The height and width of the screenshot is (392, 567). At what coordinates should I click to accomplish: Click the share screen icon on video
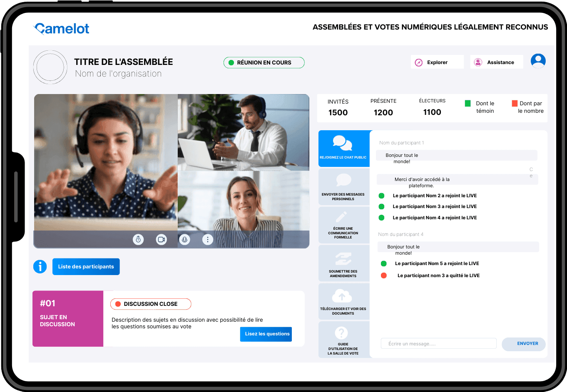(138, 239)
